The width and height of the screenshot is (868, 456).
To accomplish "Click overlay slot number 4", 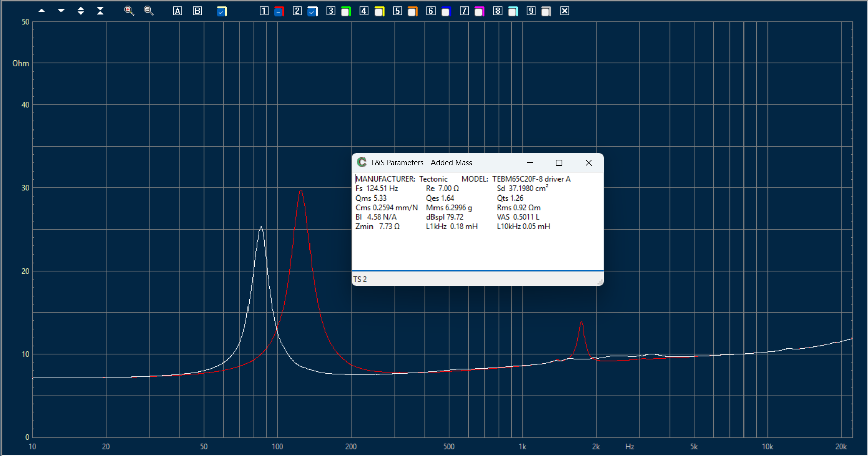I will tap(364, 11).
